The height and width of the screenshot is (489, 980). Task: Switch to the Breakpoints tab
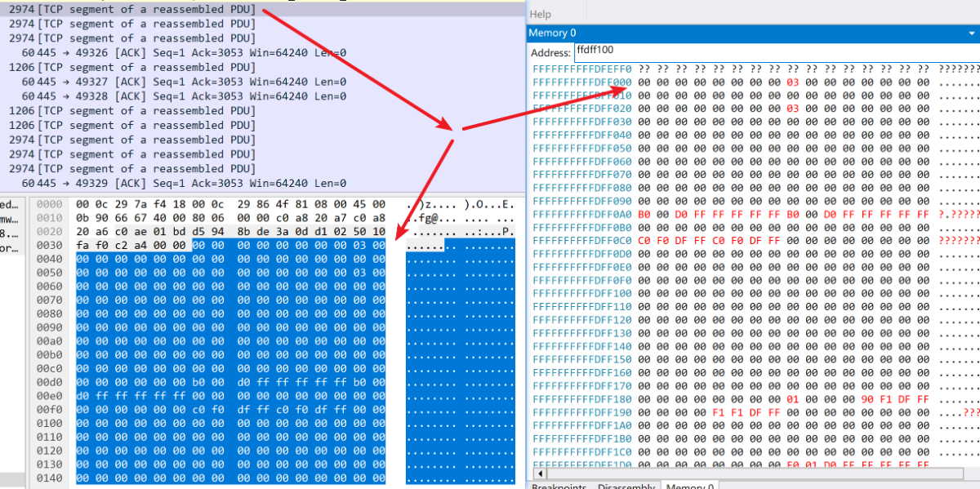pos(559,487)
